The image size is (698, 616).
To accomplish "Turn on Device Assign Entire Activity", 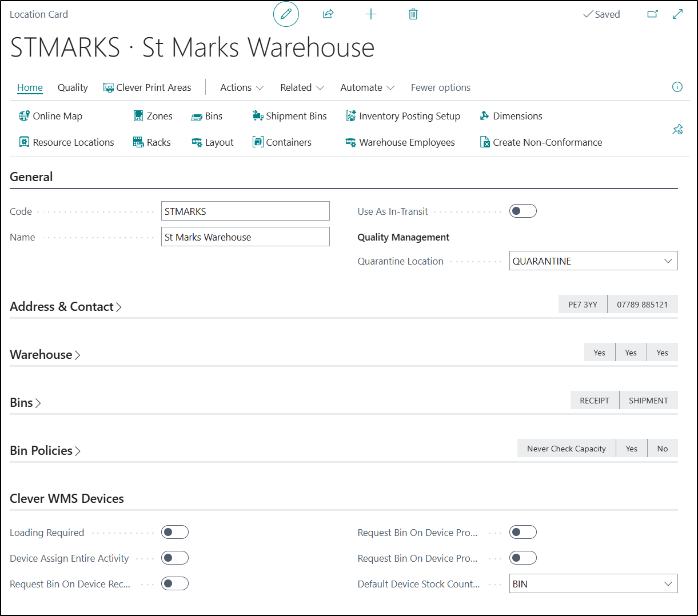I will [175, 558].
